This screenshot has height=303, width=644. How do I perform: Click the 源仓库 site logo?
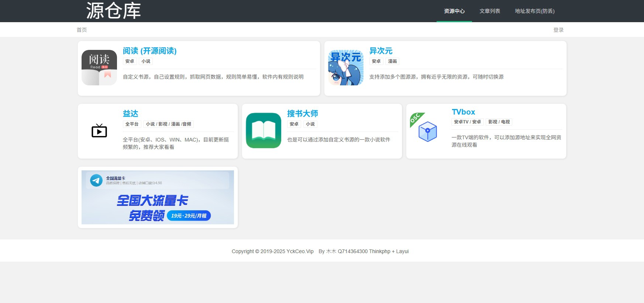pos(113,11)
